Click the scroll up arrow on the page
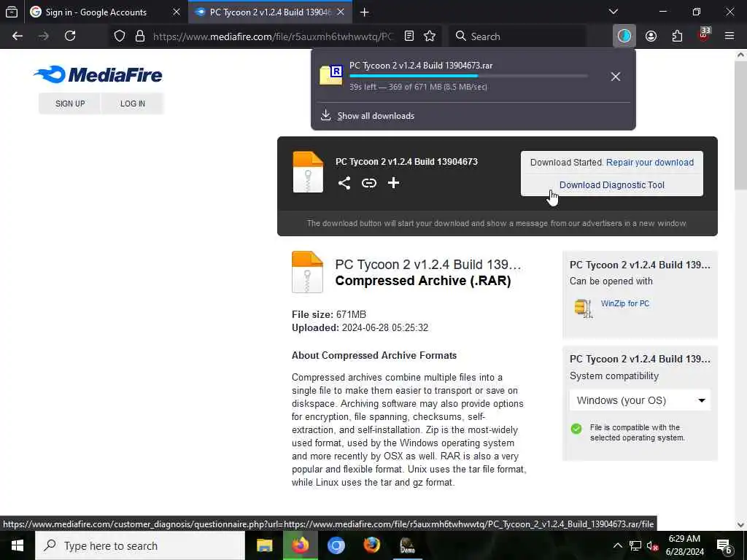Viewport: 747px width, 560px height. [x=740, y=55]
